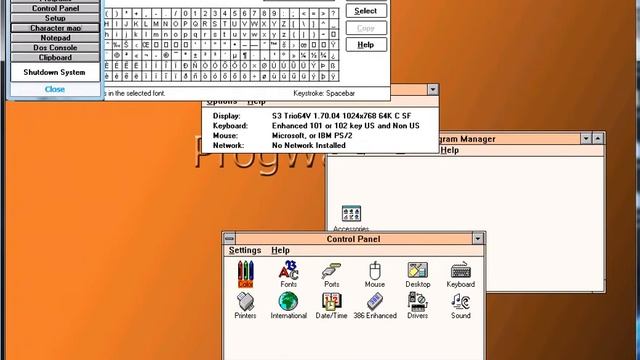Click the Display value S3 Trio64V text
The width and height of the screenshot is (640, 360).
click(341, 116)
